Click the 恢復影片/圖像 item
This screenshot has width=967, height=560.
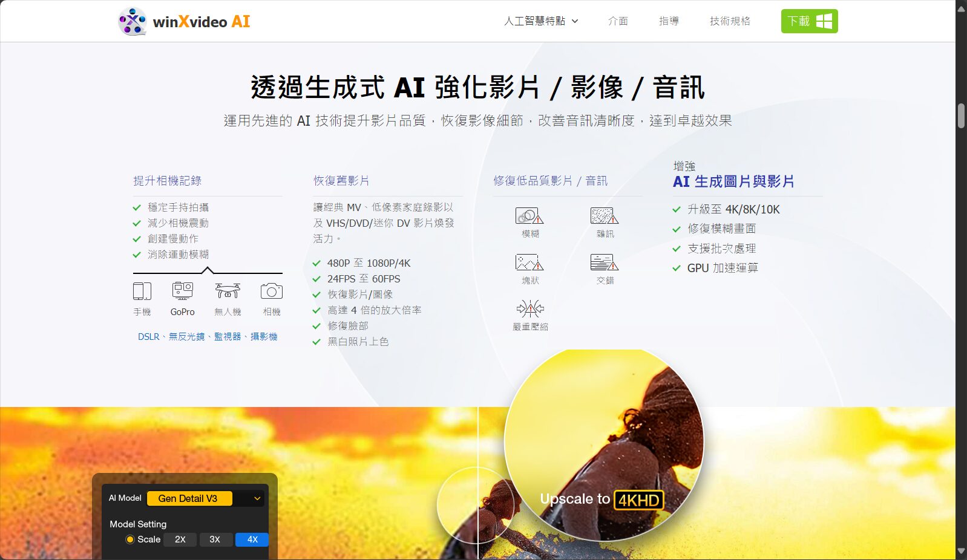click(x=353, y=295)
